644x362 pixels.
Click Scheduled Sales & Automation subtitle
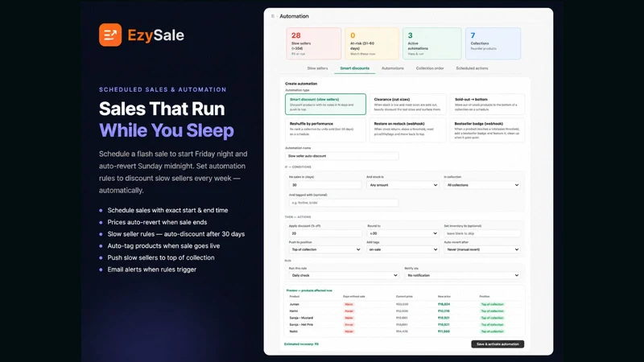[163, 89]
